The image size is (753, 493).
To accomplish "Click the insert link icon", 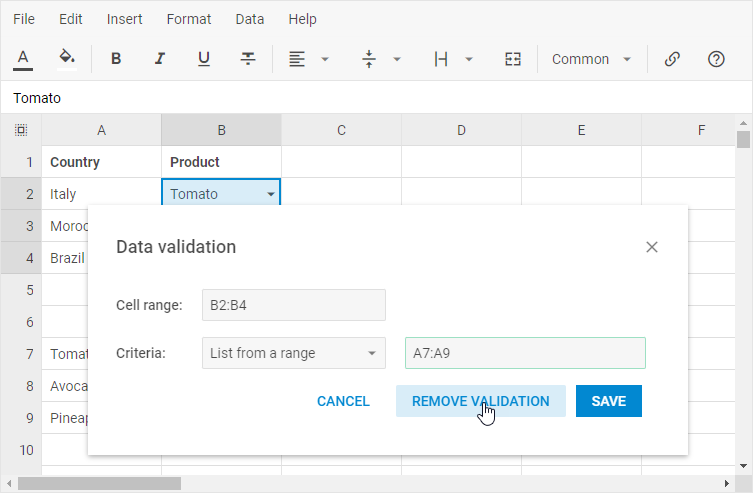I will point(672,59).
